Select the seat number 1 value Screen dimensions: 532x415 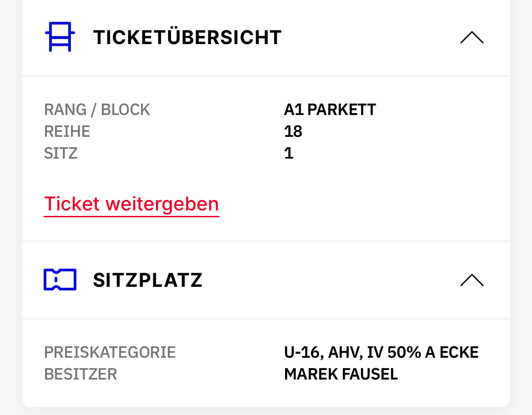click(x=289, y=153)
